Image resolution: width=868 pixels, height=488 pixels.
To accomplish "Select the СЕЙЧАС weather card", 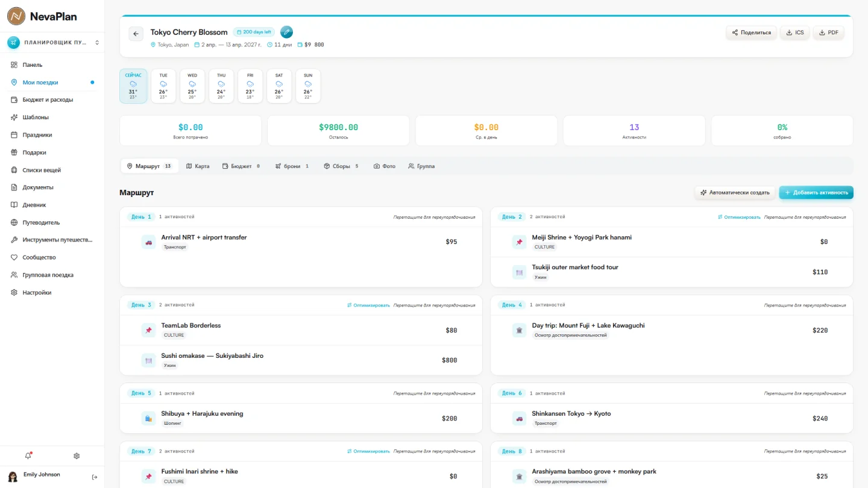I will click(133, 86).
